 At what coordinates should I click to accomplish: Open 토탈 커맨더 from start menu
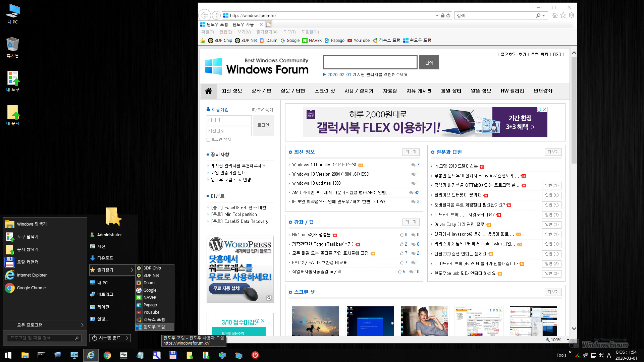[45, 262]
